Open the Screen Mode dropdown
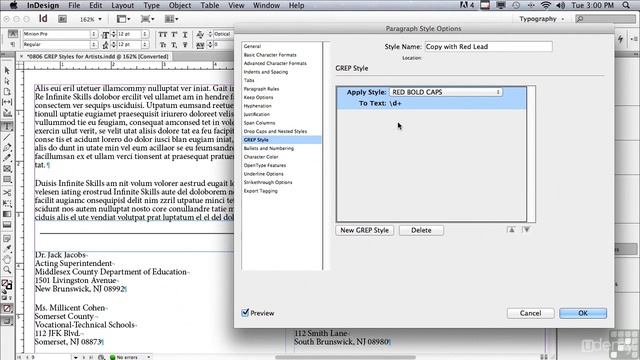640x360 pixels. [x=147, y=19]
